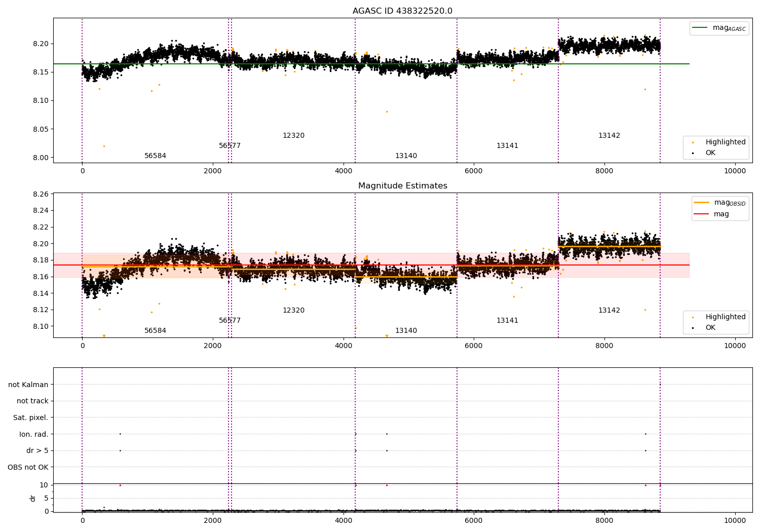The height and width of the screenshot is (532, 760).
Task: Click the 2000 x-tick under bottom plot
Action: (x=213, y=520)
